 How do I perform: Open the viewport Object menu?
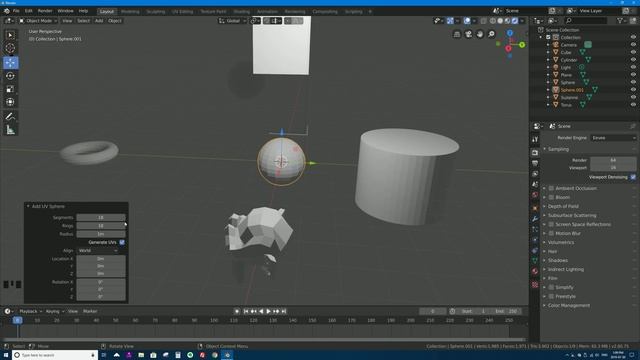point(115,20)
